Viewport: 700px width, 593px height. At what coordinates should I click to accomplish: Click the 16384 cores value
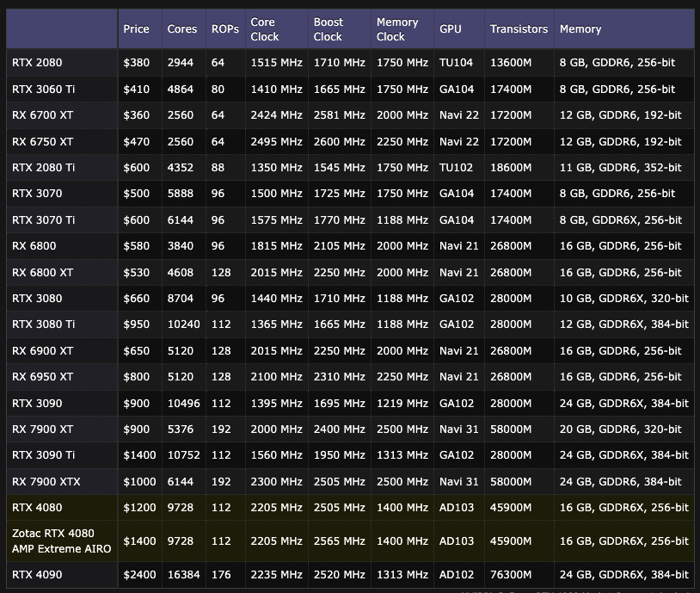[183, 575]
